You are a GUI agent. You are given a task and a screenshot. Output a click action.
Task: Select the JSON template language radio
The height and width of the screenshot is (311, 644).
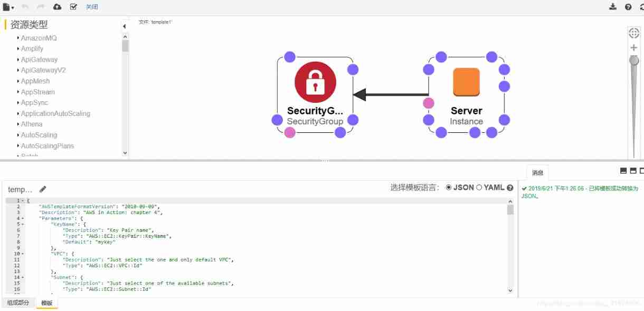pos(449,187)
